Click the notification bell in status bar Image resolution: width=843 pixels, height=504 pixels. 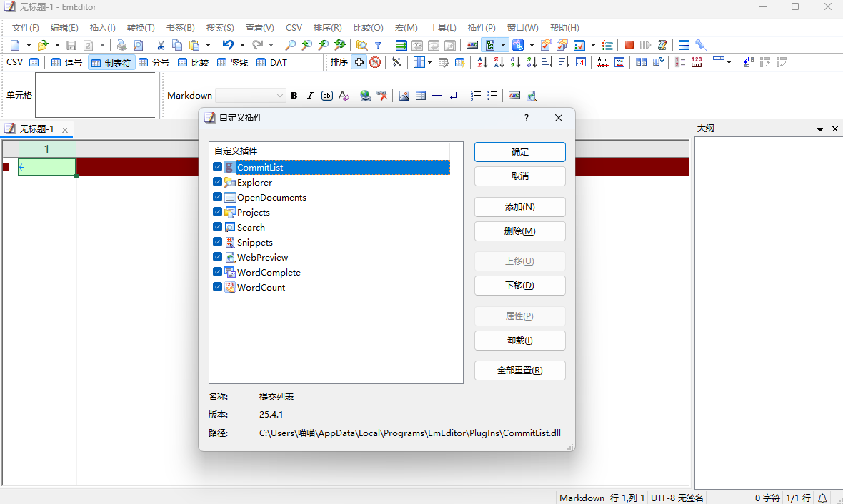point(822,498)
